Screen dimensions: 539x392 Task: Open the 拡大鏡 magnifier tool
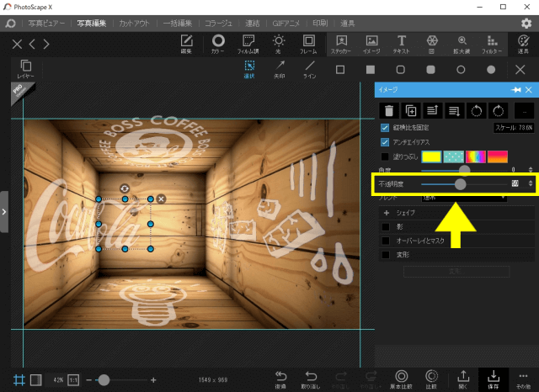(462, 44)
